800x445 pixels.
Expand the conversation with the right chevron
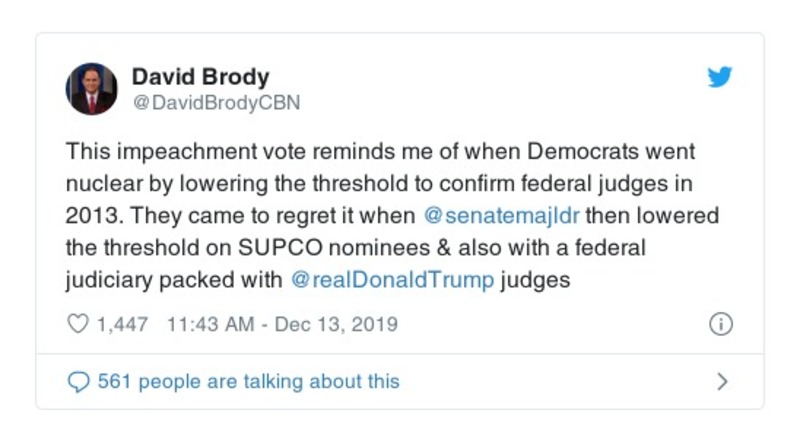click(723, 381)
